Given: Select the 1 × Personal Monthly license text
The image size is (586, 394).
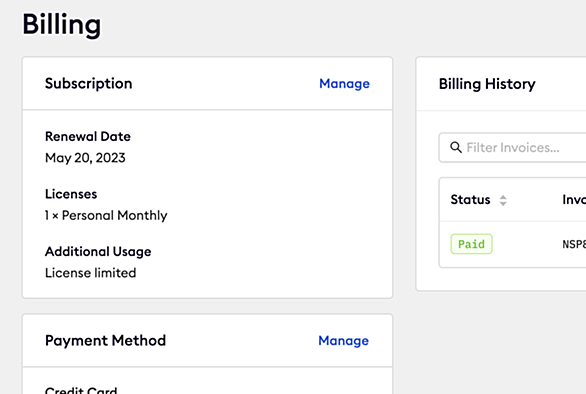Looking at the screenshot, I should [106, 215].
